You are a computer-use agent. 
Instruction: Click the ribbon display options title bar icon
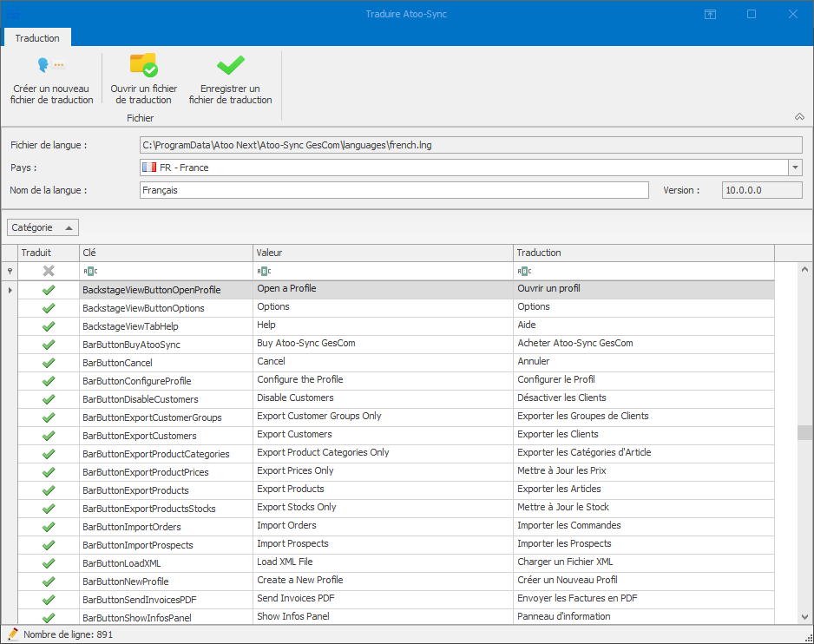coord(710,14)
